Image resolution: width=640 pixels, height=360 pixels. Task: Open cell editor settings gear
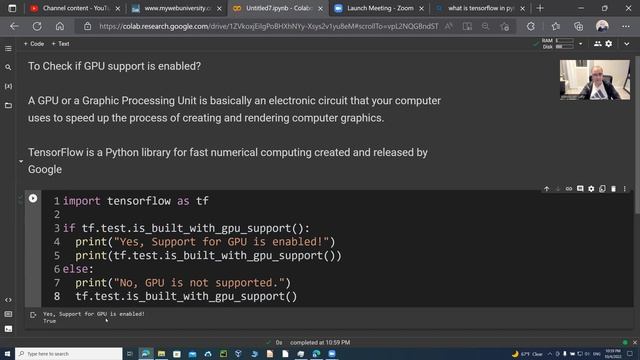coord(591,189)
